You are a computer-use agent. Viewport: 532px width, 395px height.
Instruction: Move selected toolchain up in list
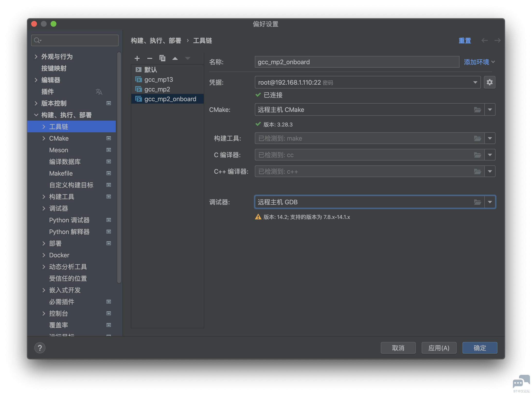[x=175, y=58]
